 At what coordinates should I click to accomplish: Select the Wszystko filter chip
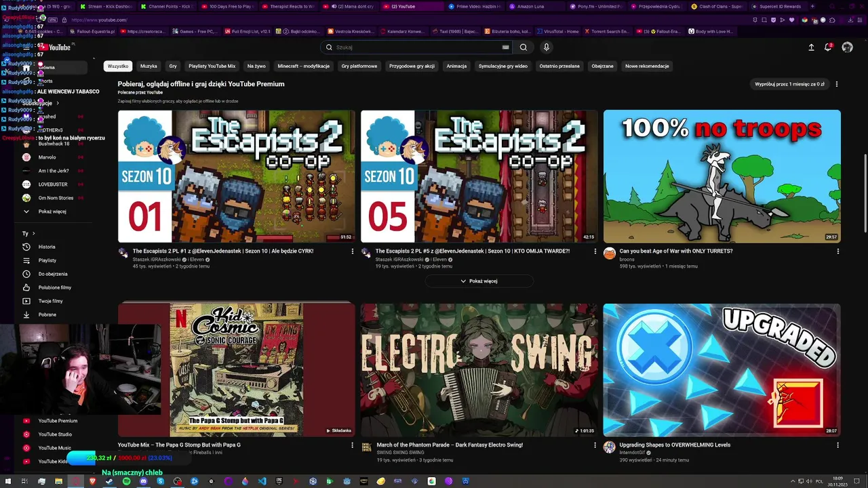pos(118,66)
